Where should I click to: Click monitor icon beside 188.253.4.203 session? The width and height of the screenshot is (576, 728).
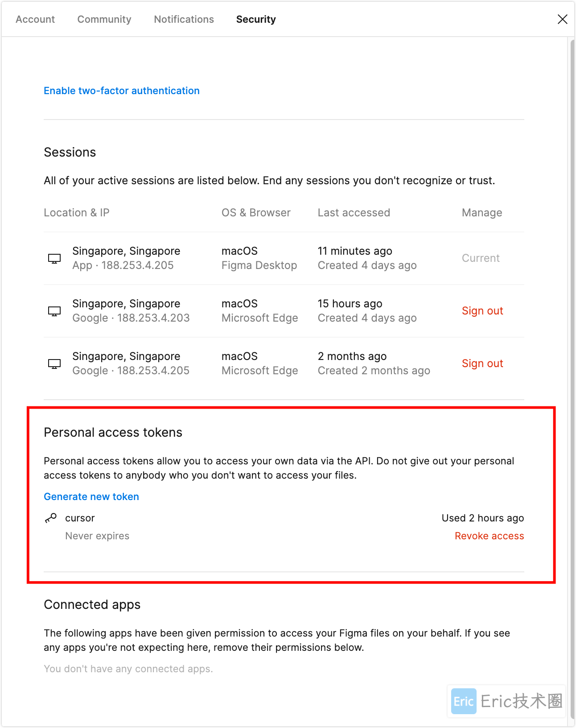point(54,311)
